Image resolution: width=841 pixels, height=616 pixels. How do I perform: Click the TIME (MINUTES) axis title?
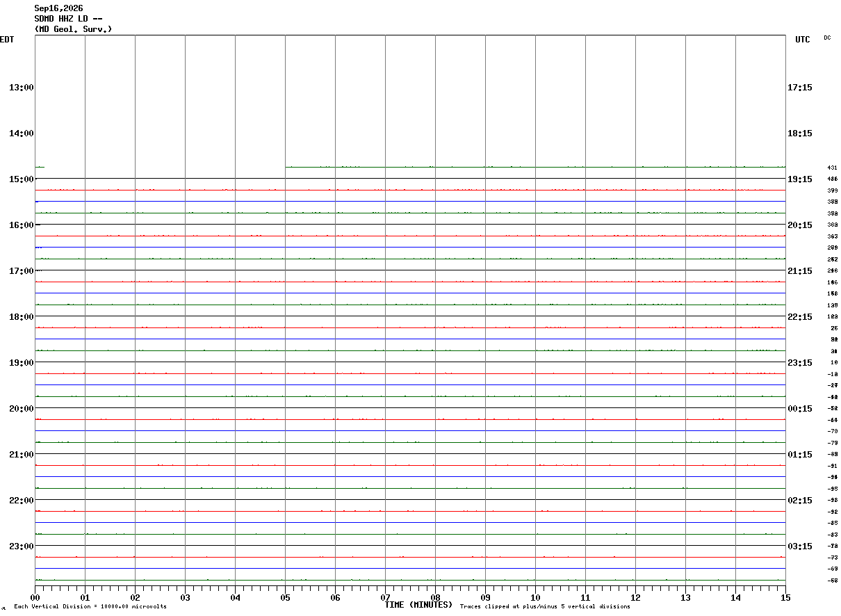pos(418,605)
